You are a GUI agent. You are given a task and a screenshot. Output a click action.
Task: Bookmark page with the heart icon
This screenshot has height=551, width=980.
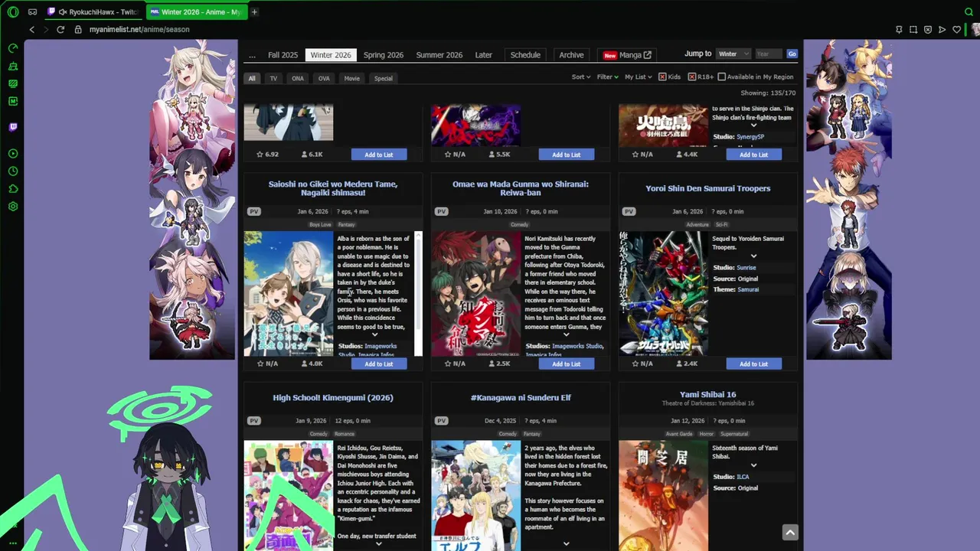click(956, 29)
